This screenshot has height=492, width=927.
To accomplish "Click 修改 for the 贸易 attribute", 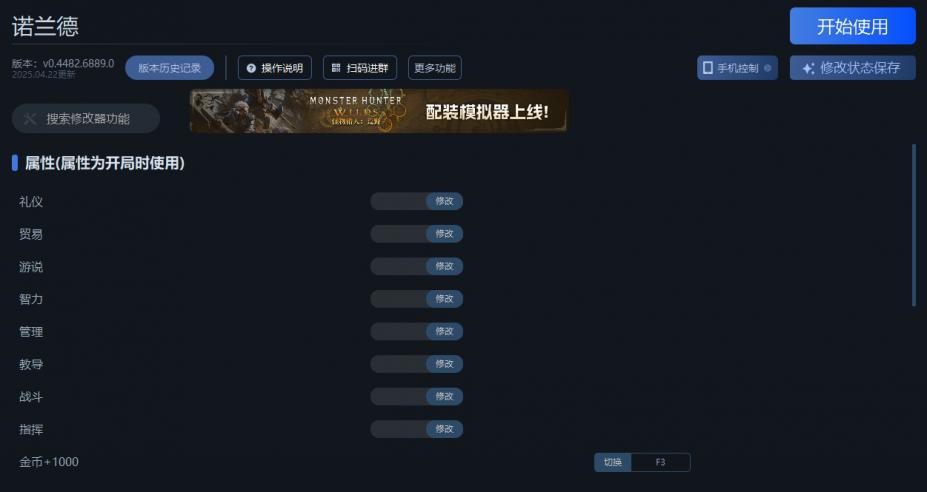I will pos(445,234).
